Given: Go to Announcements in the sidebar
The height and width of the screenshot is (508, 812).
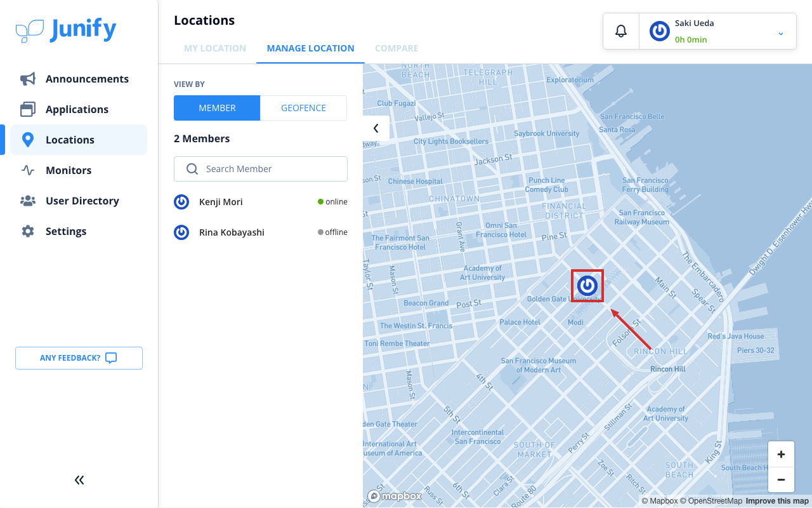Looking at the screenshot, I should 79,79.
